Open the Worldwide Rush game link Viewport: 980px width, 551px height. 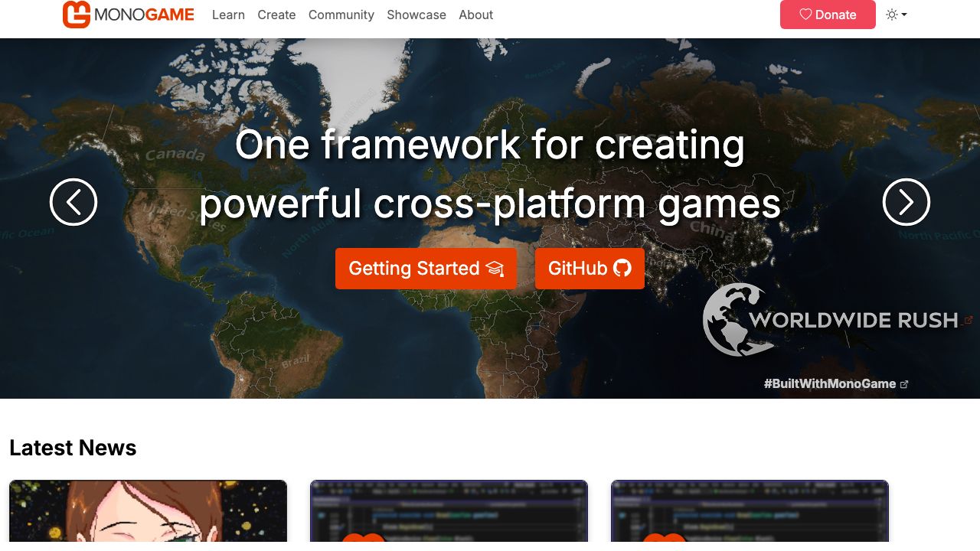click(838, 320)
